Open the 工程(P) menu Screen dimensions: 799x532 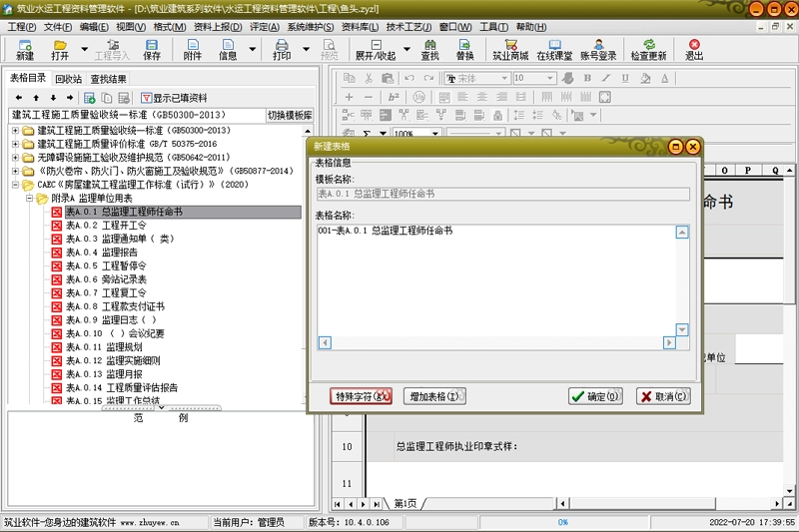(x=21, y=27)
